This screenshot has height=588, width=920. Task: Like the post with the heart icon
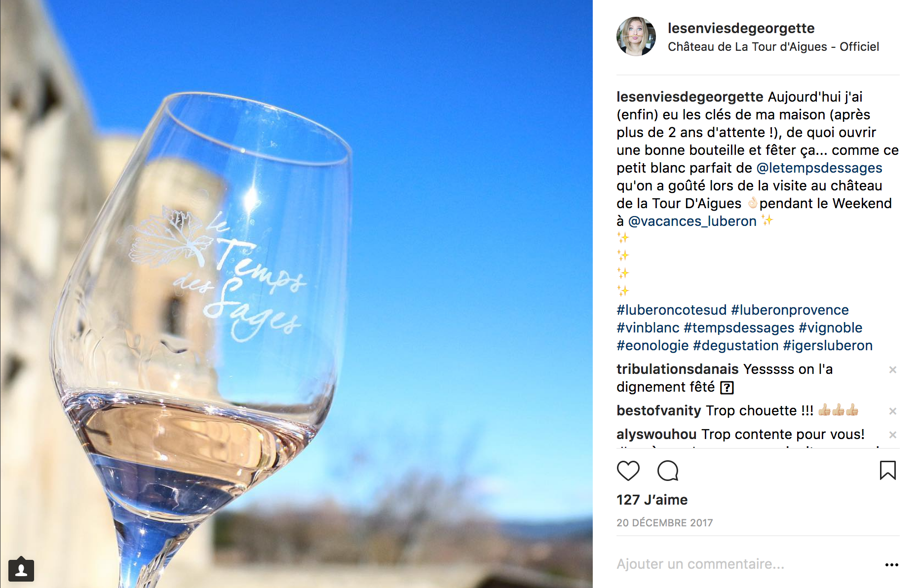coord(628,471)
